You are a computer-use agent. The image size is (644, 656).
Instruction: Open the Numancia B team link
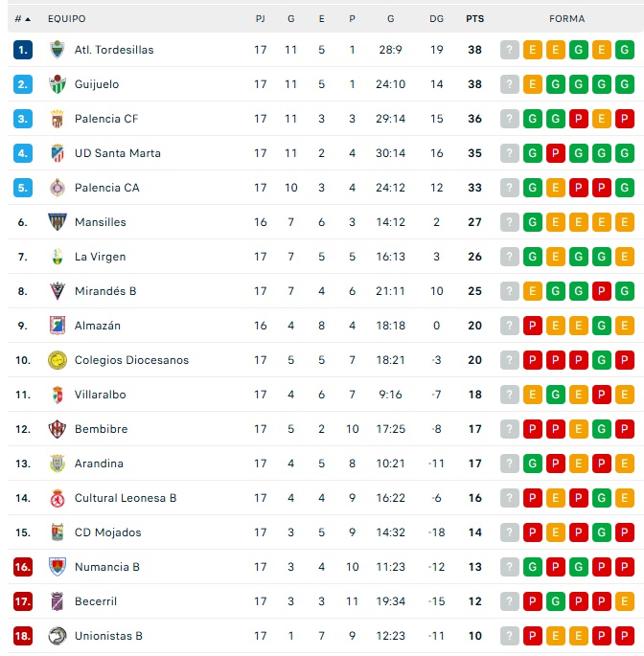point(106,567)
